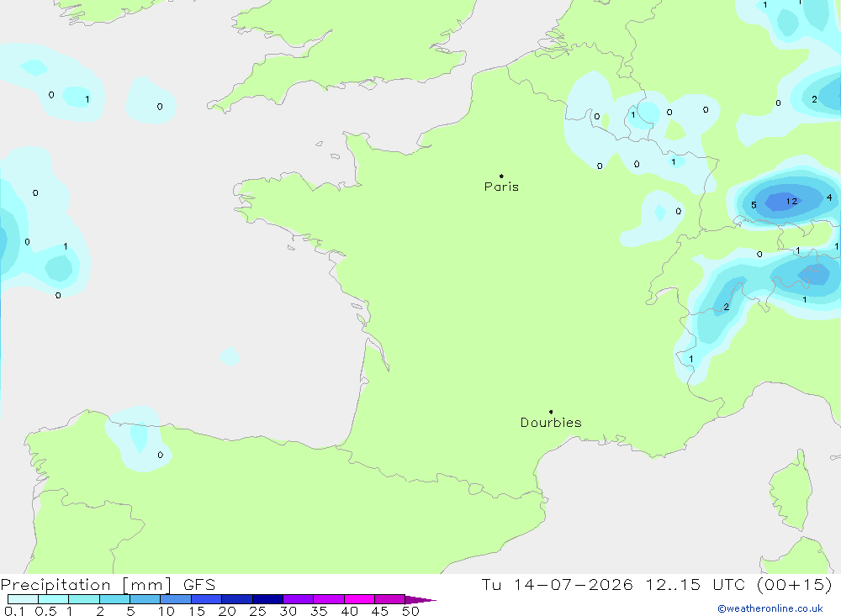Pick the 2–5 mm legend color swatch
841x616 pixels.
pos(114,599)
